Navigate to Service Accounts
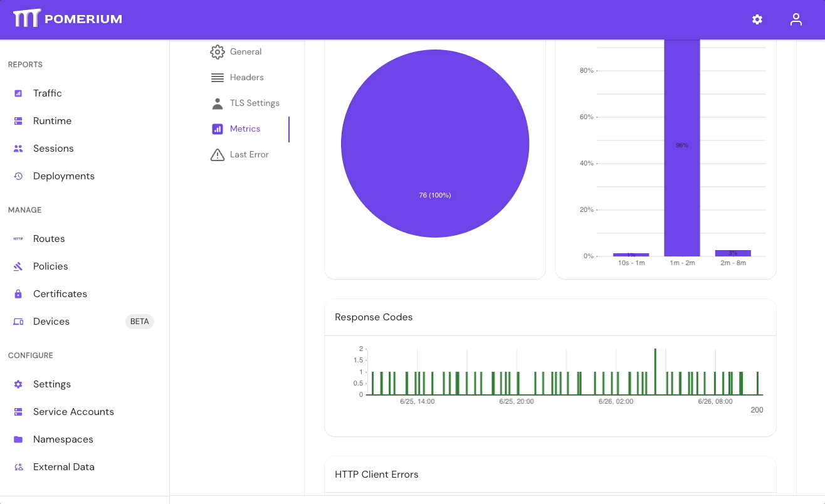The image size is (825, 504). (x=73, y=412)
